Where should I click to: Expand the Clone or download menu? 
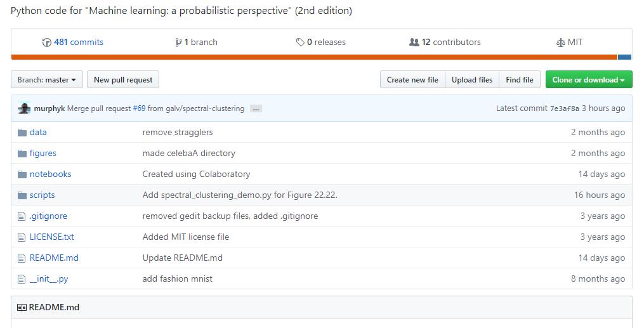point(589,80)
